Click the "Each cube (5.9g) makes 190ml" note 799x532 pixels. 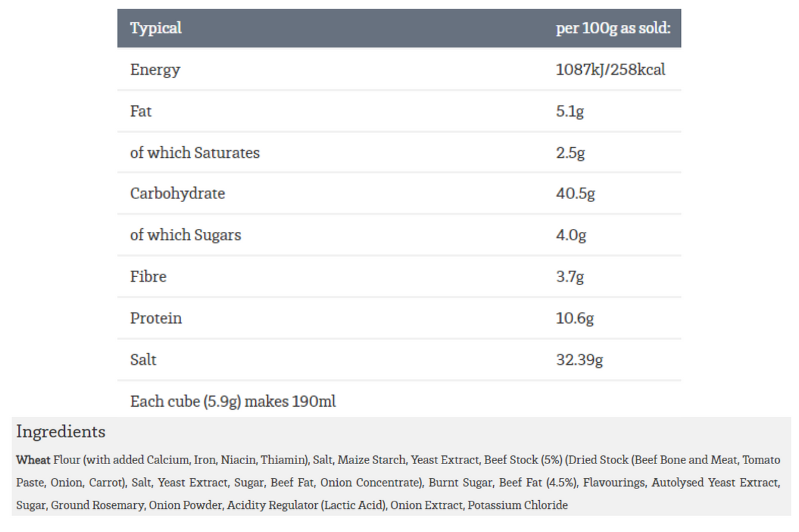coord(233,401)
